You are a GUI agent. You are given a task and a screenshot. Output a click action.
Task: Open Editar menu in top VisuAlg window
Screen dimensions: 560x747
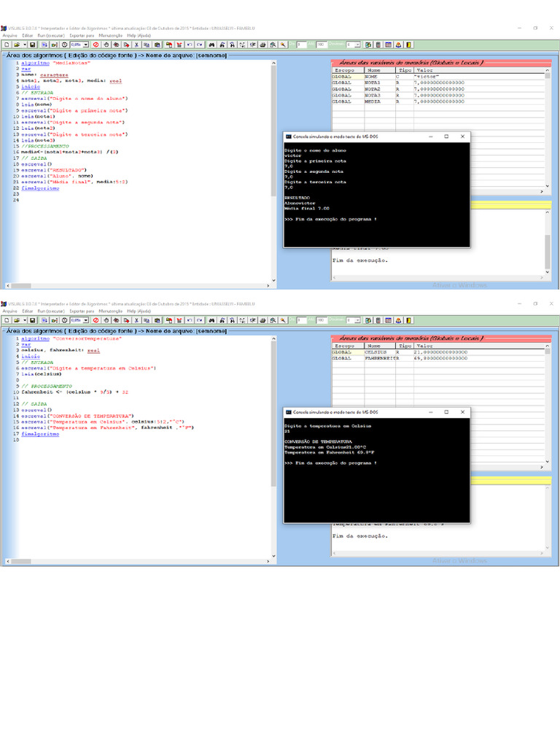click(28, 35)
